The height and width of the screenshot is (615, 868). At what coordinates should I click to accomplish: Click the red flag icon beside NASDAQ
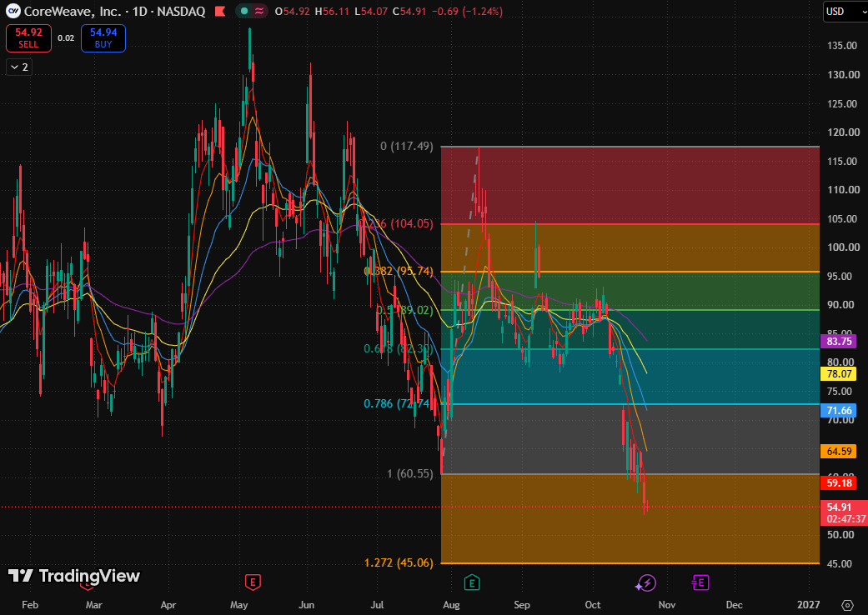pyautogui.click(x=220, y=11)
